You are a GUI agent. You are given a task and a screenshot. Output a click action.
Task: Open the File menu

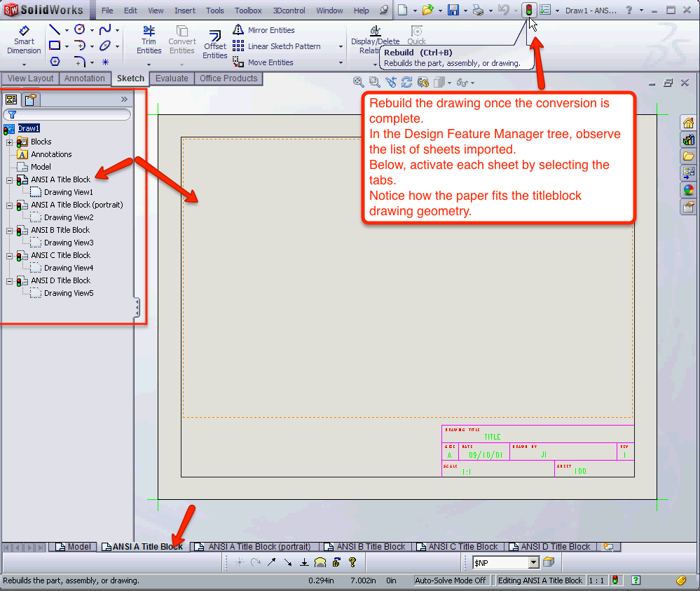click(x=107, y=11)
